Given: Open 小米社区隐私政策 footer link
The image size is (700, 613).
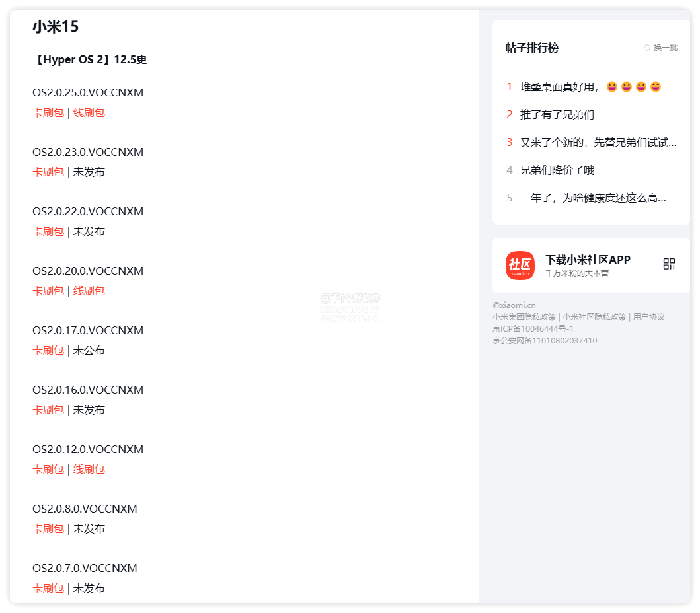Looking at the screenshot, I should (594, 317).
